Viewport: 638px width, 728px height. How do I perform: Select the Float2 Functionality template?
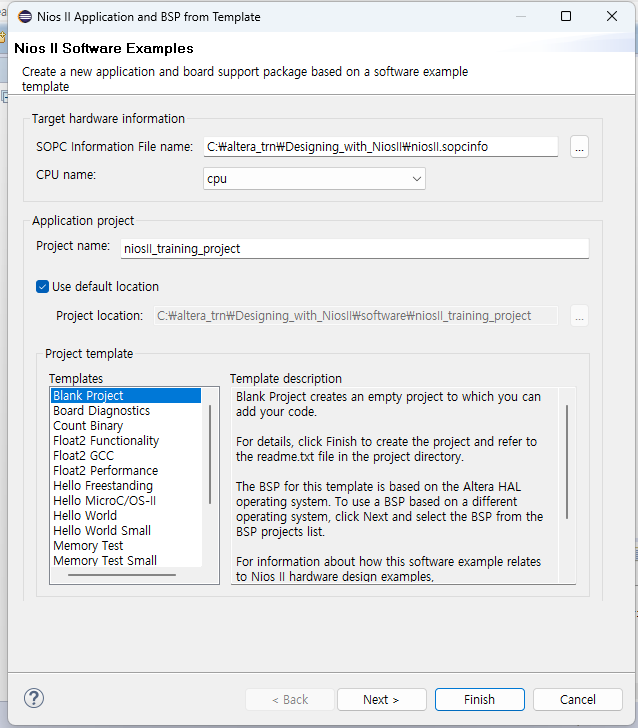[126, 441]
